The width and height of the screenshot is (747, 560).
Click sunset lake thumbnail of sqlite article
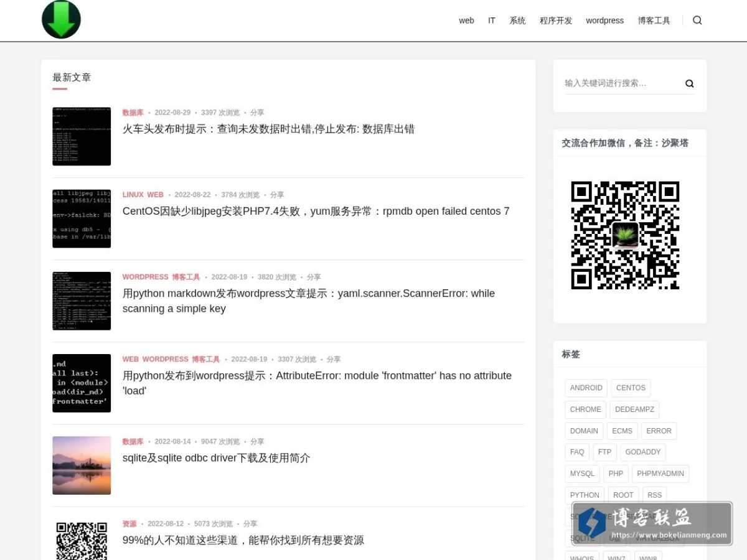pyautogui.click(x=82, y=465)
